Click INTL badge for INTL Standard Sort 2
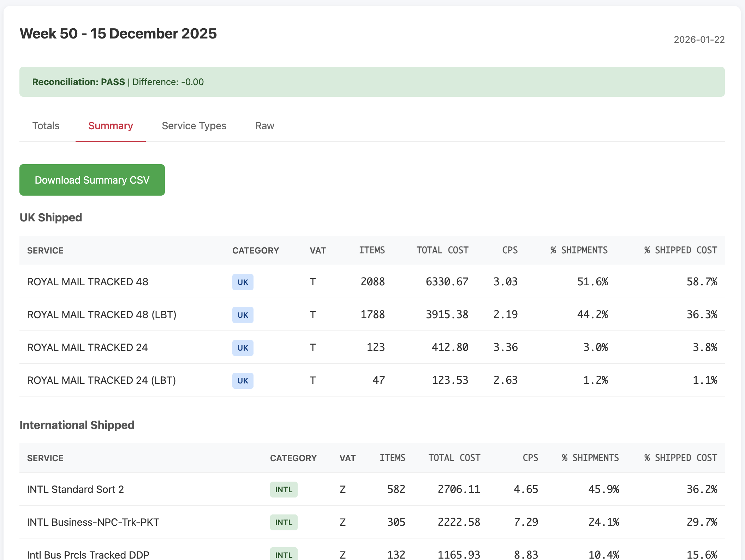This screenshot has width=745, height=560. pos(284,489)
